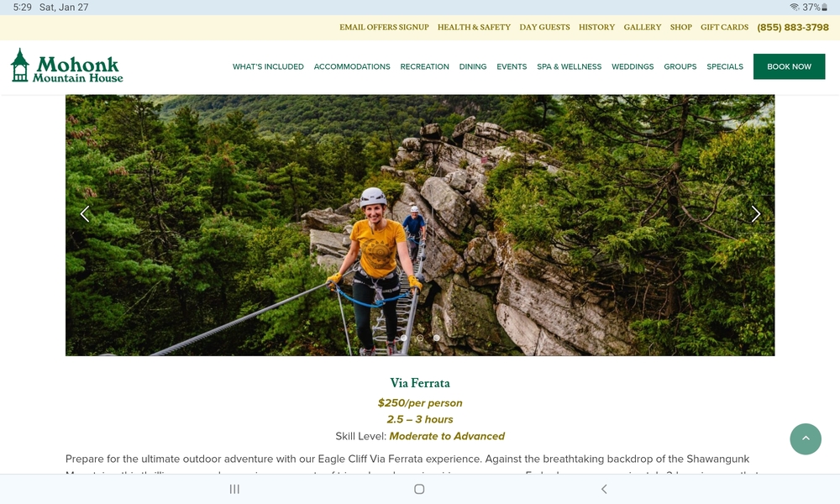
Task: Click the Mohonk Mountain House logo
Action: click(67, 66)
